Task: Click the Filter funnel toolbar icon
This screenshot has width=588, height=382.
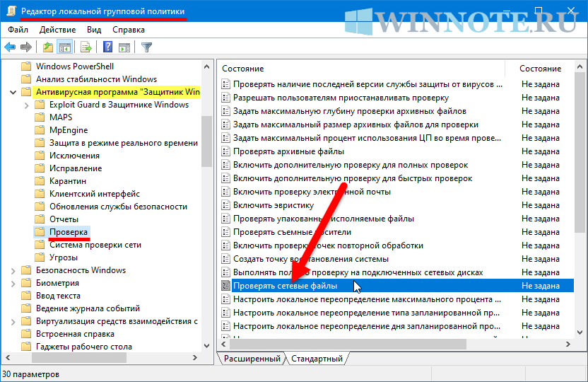Action: click(146, 47)
